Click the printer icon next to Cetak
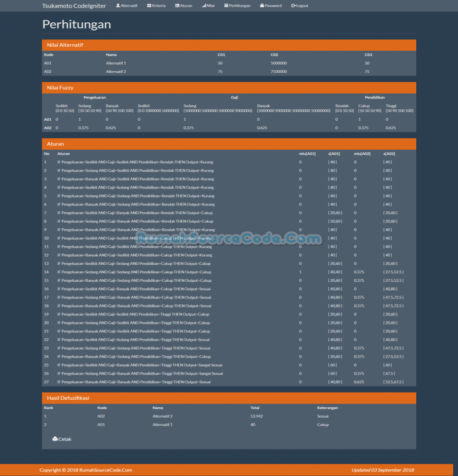This screenshot has height=476, width=458. click(x=55, y=439)
